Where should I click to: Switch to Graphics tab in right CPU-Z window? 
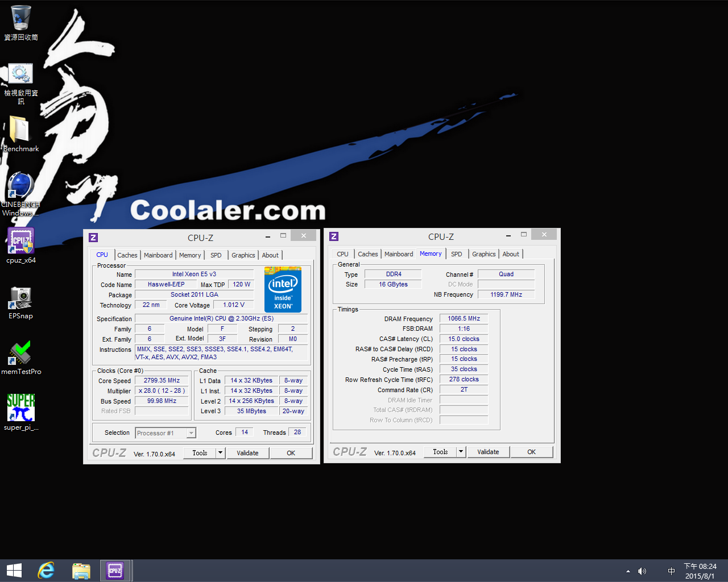[x=484, y=254]
